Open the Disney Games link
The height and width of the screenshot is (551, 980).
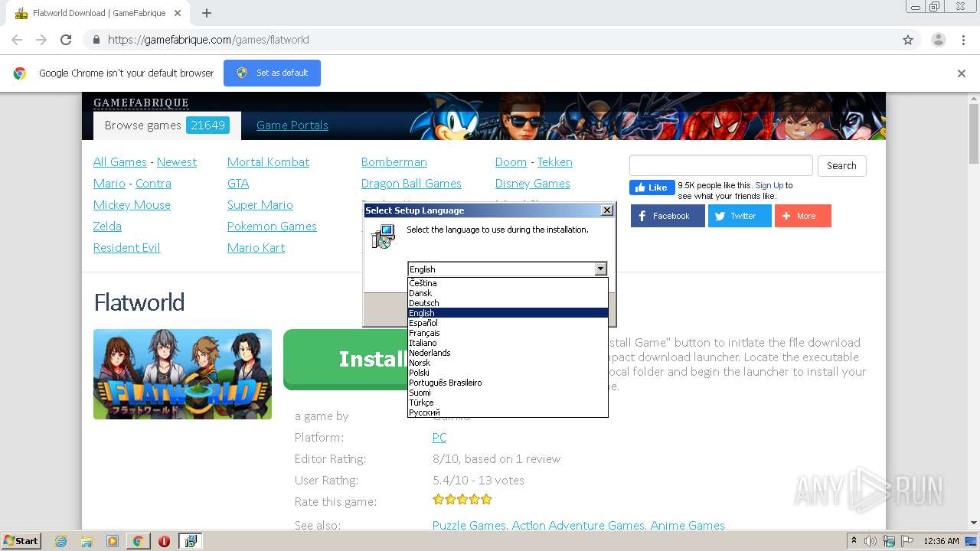click(x=533, y=184)
